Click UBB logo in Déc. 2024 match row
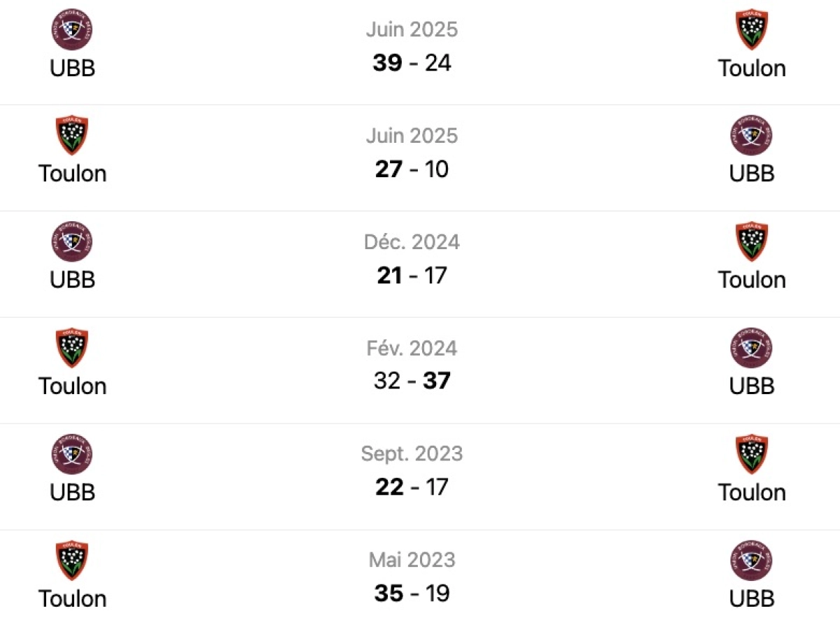 click(x=72, y=242)
